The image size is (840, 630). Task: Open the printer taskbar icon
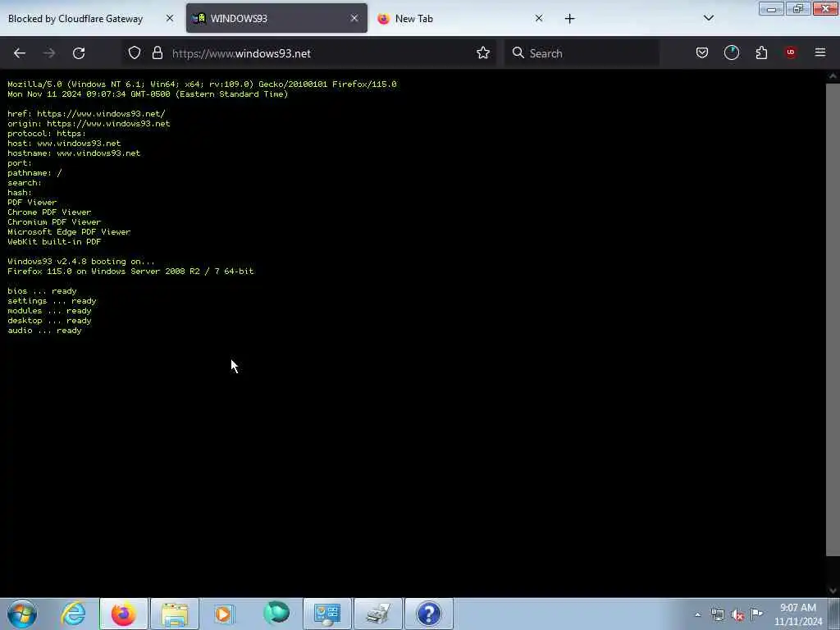click(378, 614)
